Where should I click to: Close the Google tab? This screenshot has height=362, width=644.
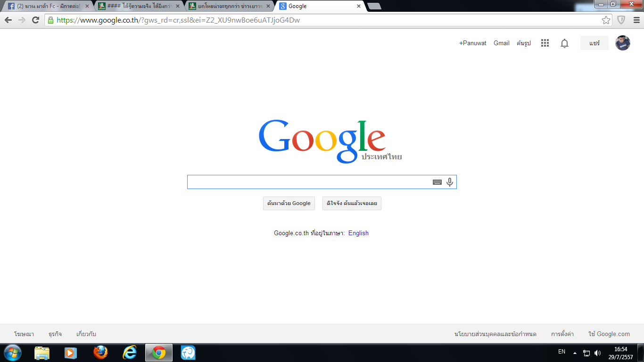(359, 7)
